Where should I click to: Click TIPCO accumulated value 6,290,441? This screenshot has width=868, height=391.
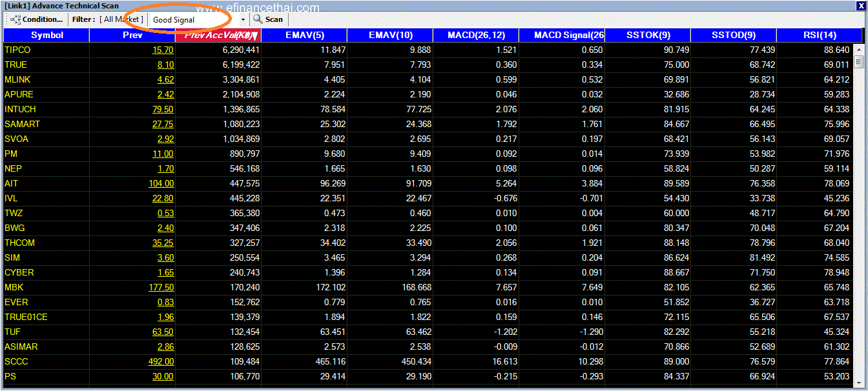[x=241, y=50]
